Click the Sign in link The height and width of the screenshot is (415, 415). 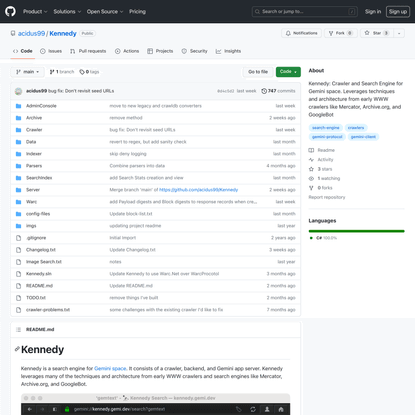tap(373, 12)
